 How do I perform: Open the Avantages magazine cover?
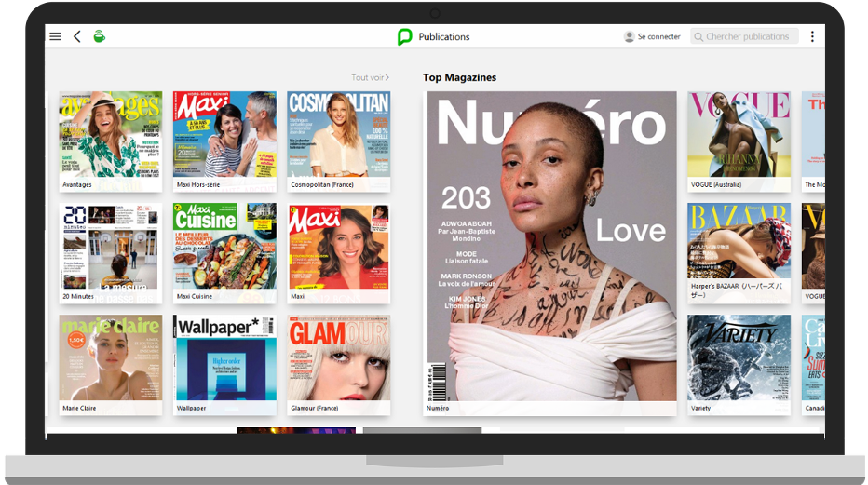click(111, 134)
